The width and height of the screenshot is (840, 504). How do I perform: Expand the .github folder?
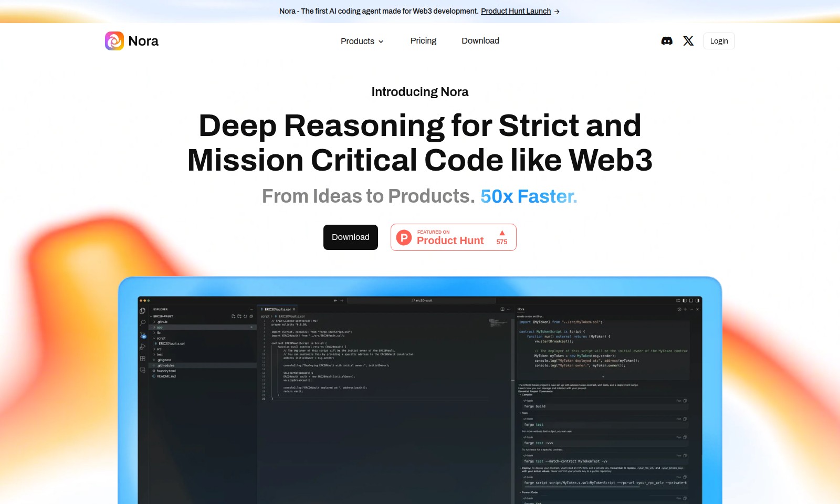coord(154,322)
